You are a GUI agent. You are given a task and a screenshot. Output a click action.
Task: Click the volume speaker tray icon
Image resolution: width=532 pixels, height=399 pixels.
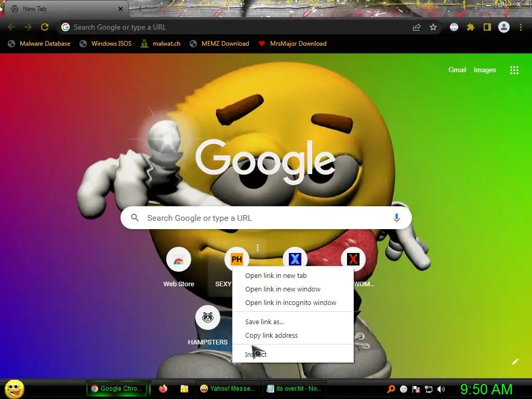[x=441, y=389]
